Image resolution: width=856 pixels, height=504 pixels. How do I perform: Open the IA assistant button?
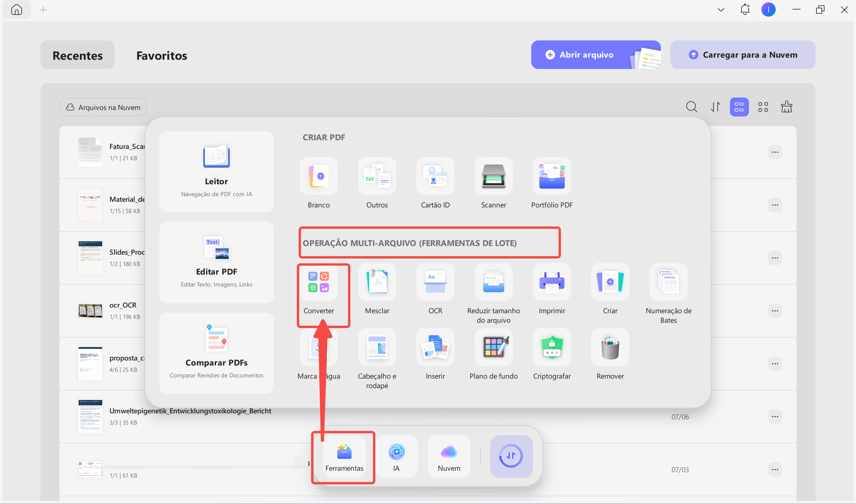(396, 456)
